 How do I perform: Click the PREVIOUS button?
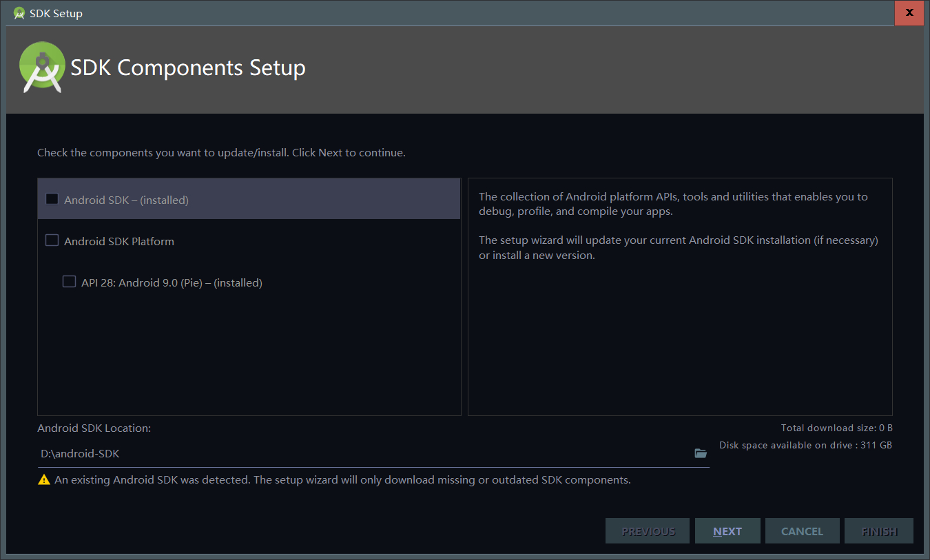[648, 531]
